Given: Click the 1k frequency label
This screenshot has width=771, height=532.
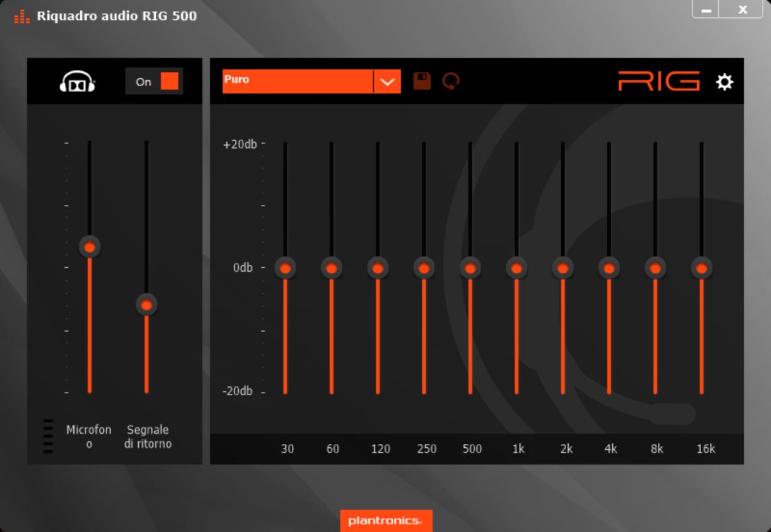Looking at the screenshot, I should (x=518, y=448).
